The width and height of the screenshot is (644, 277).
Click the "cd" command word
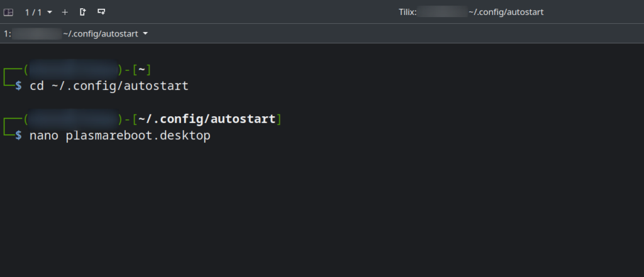click(36, 86)
